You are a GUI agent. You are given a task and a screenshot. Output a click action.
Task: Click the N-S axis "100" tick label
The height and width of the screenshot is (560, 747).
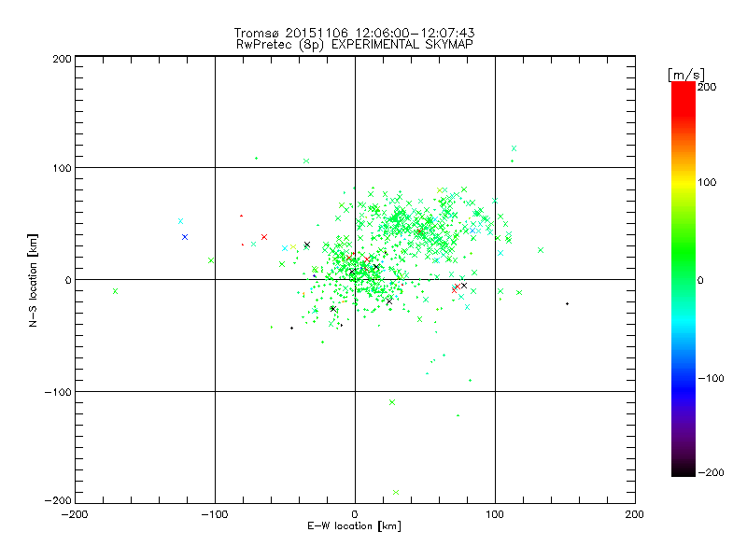tap(62, 168)
